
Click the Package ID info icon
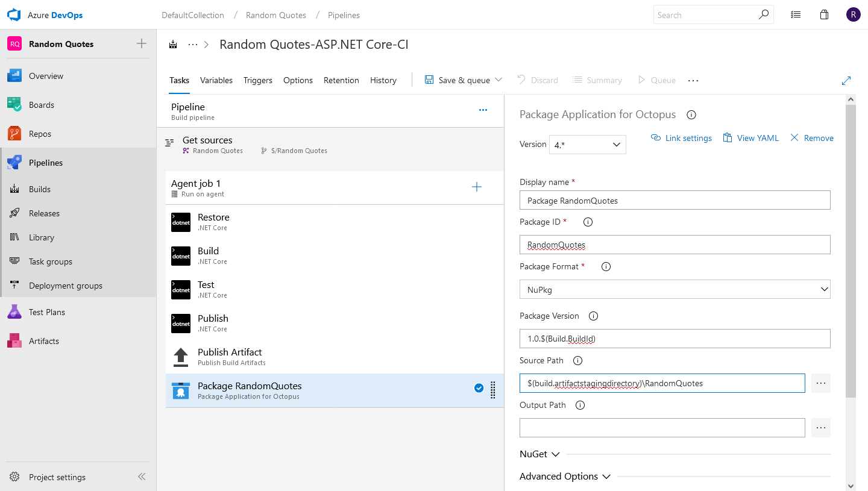point(588,222)
